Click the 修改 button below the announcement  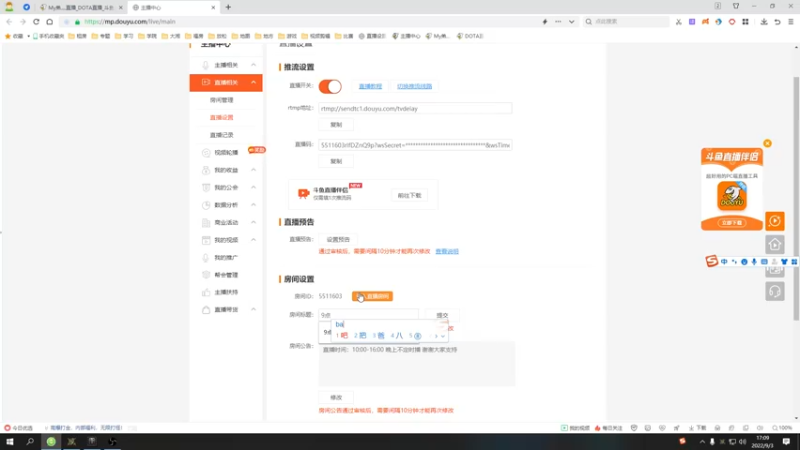coord(336,397)
